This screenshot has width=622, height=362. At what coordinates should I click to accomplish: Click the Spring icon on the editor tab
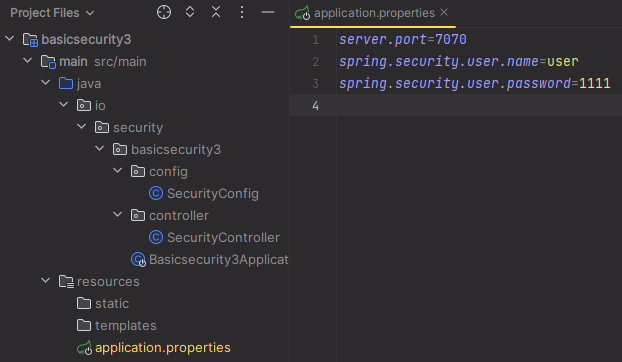[302, 13]
